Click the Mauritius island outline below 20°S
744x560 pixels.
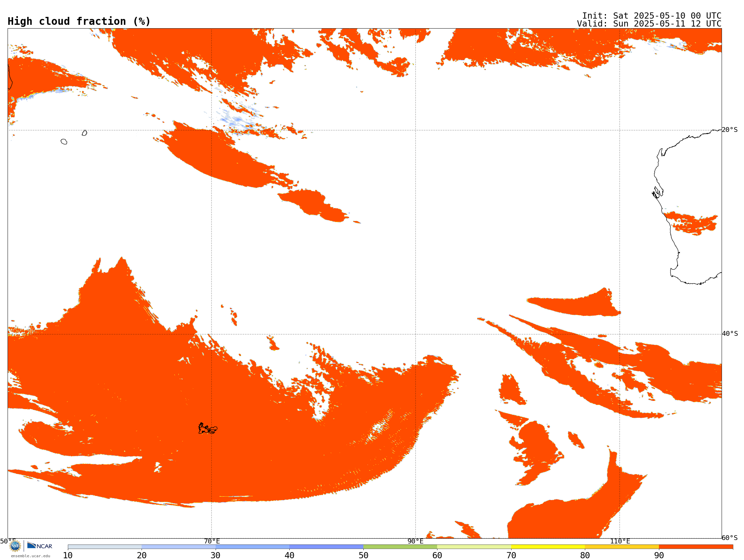pos(84,133)
